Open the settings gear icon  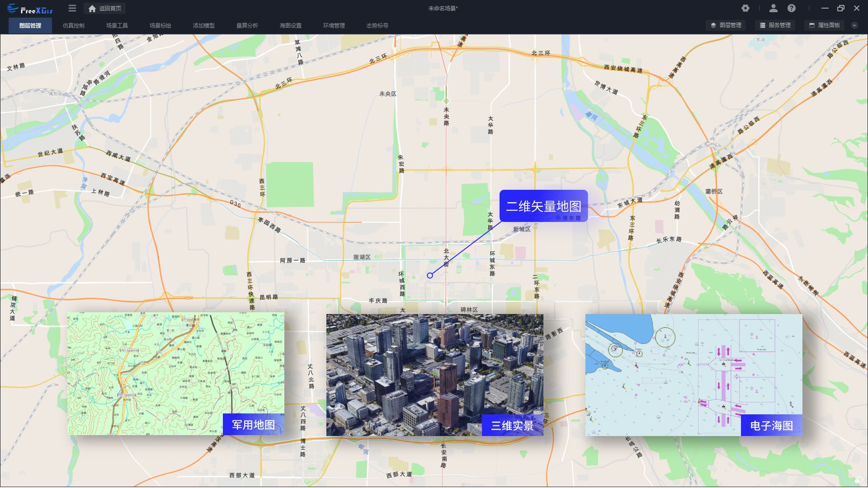point(745,8)
